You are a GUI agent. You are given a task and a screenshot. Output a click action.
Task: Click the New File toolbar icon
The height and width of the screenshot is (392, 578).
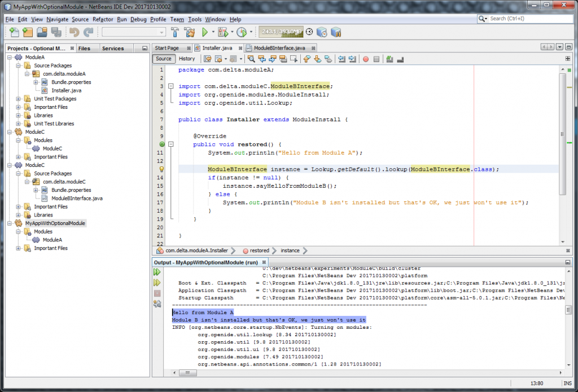(x=14, y=32)
